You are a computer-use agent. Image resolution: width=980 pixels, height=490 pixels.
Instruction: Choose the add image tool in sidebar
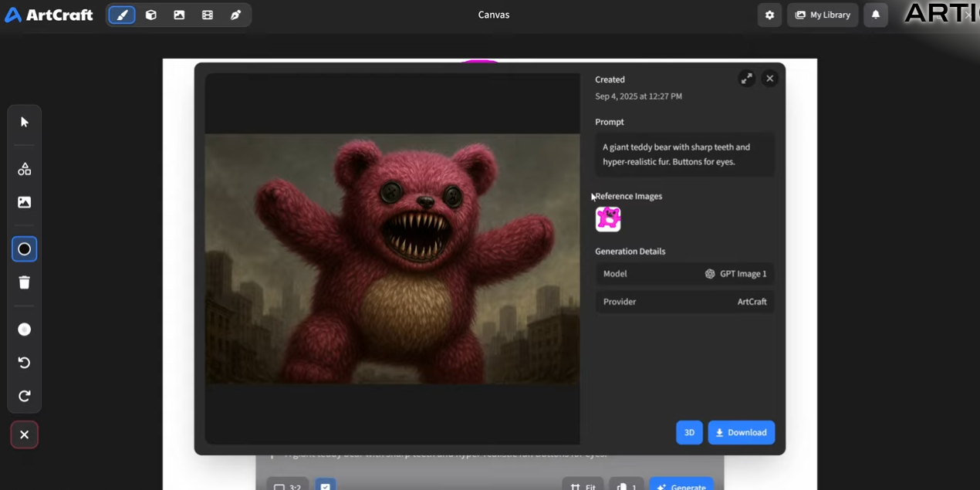[x=25, y=202]
